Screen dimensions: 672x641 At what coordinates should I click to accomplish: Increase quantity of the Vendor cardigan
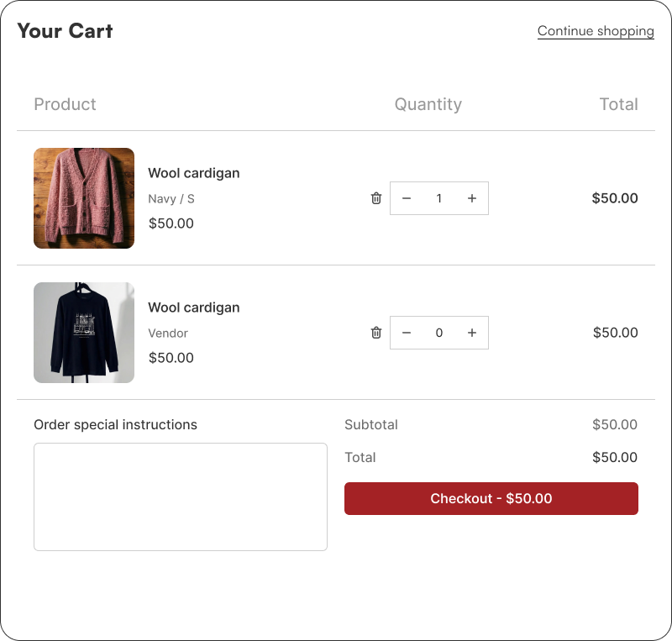(x=472, y=333)
